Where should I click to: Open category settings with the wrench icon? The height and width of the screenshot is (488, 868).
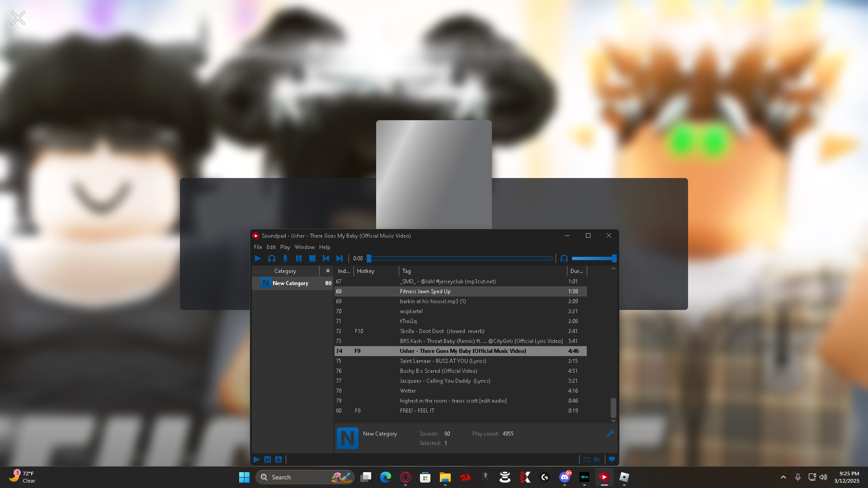[x=610, y=433]
